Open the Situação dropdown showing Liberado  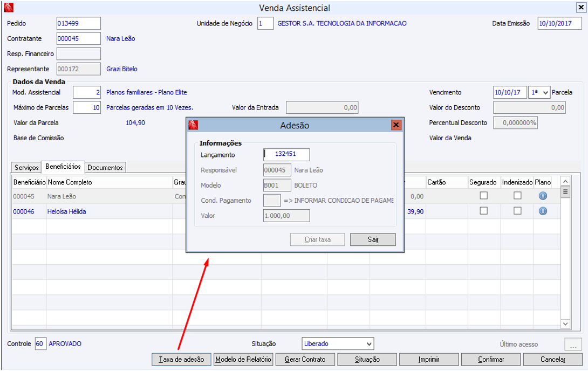pos(338,343)
